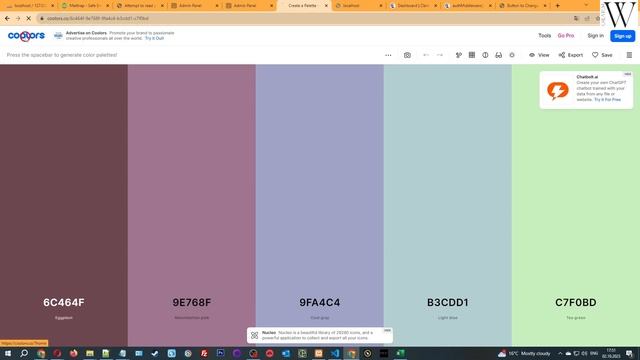640x360 pixels.
Task: Click the Export button
Action: coord(571,55)
